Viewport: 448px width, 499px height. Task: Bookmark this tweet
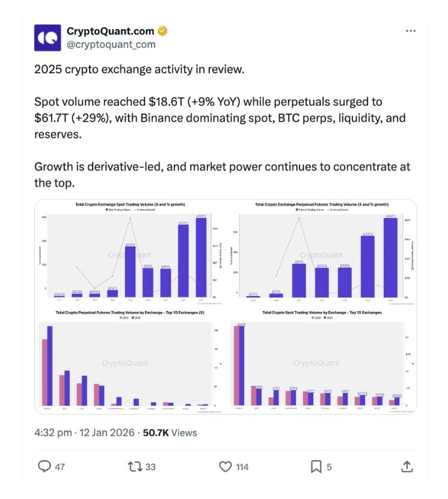point(316,466)
